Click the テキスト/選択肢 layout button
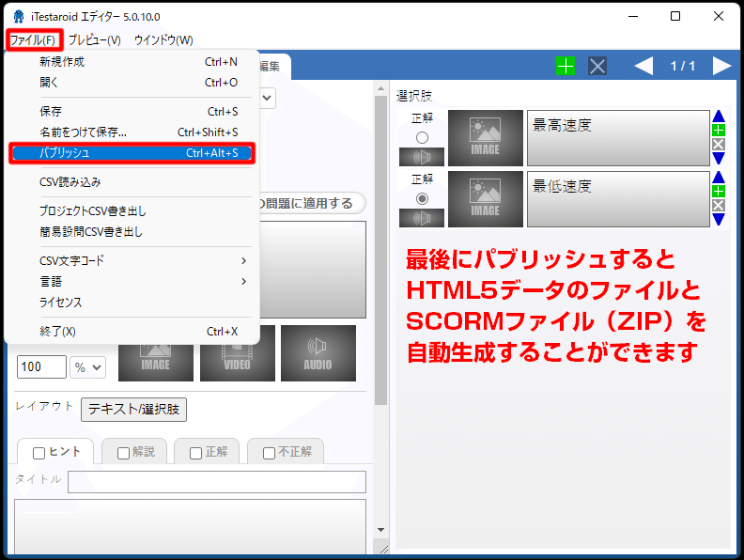Screen dimensions: 744x560 tap(133, 409)
